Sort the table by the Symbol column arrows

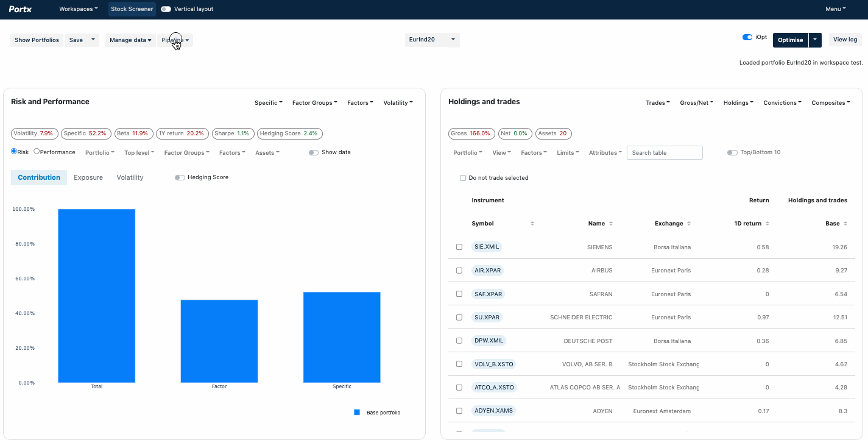tap(531, 223)
